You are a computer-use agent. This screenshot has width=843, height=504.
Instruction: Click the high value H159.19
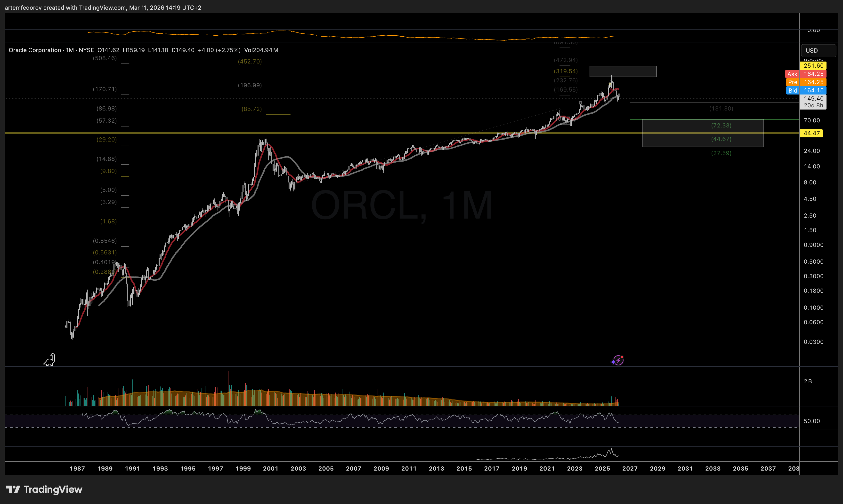point(134,50)
